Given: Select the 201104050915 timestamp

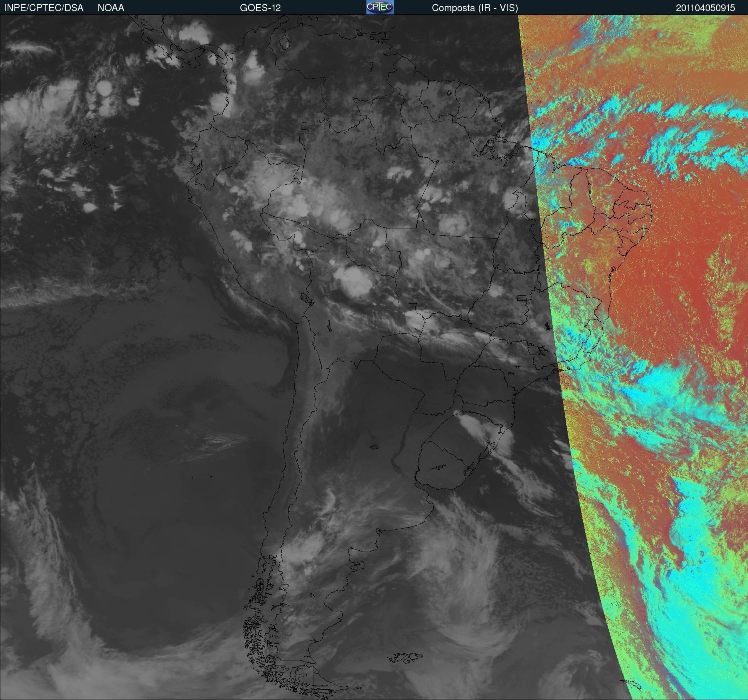Looking at the screenshot, I should [x=706, y=8].
